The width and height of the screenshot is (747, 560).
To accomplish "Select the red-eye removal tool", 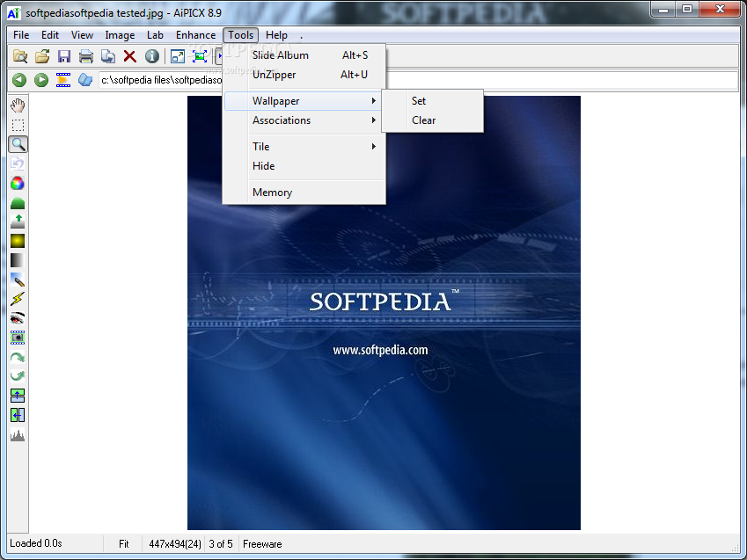I will point(18,318).
